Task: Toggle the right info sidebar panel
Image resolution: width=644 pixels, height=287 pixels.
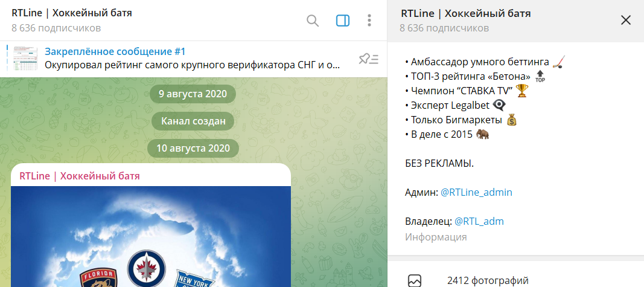Action: pos(343,21)
